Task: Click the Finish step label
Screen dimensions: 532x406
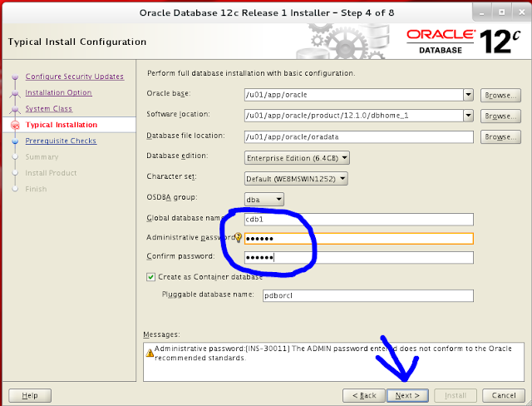Action: (36, 189)
